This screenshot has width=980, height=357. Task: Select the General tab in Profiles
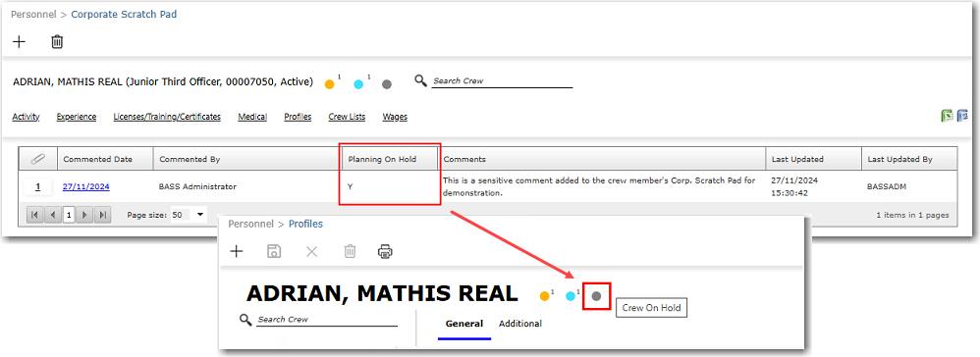[464, 324]
